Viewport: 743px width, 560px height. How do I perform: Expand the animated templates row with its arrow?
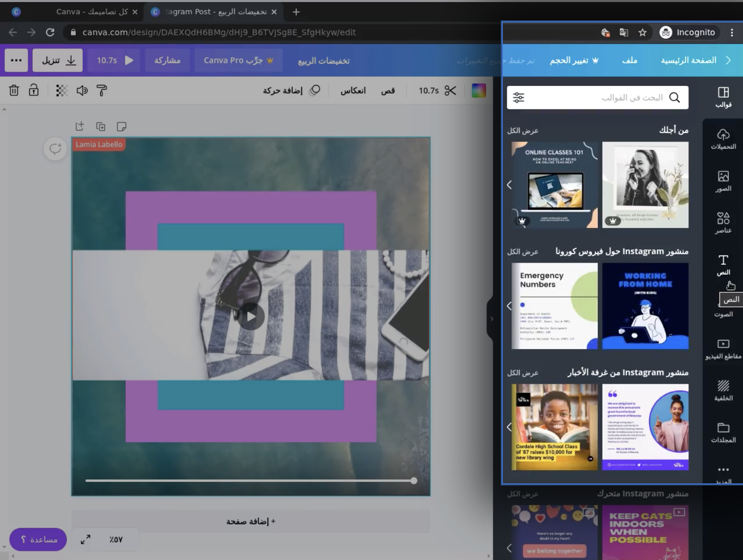point(509,548)
